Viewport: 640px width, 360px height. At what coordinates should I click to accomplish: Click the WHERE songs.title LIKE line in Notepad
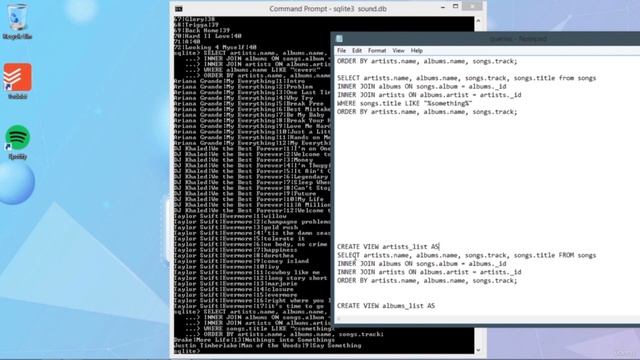point(404,103)
